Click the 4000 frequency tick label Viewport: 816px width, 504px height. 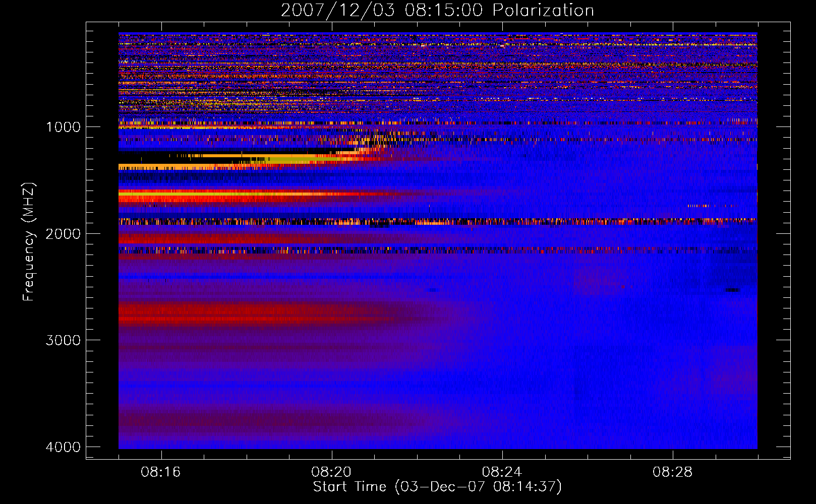pyautogui.click(x=63, y=447)
